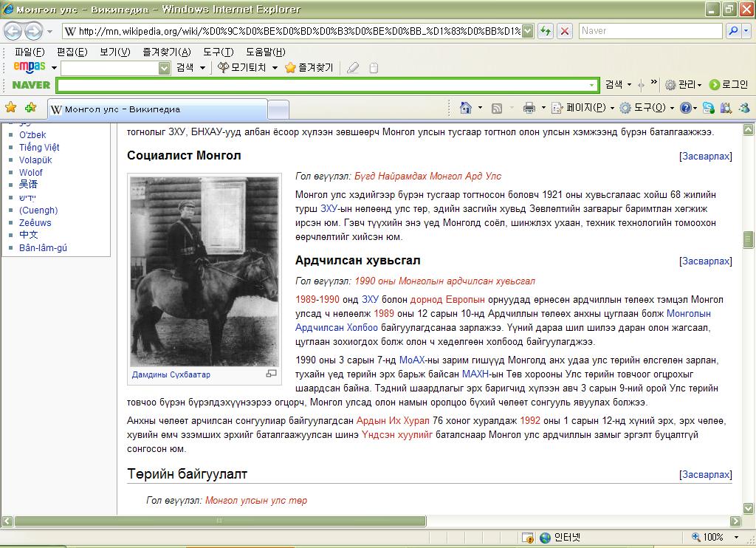
Task: Open the recent pages dropdown beside the Forward arrow
Action: click(x=49, y=32)
